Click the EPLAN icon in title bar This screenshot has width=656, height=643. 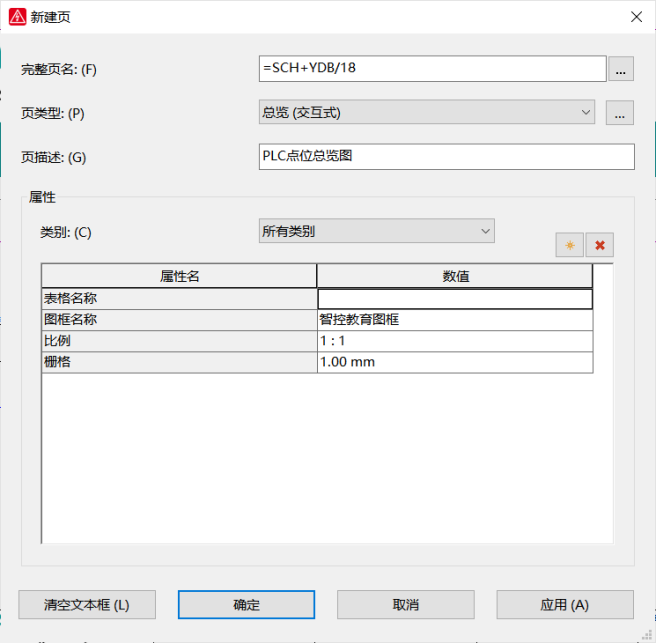coord(18,17)
